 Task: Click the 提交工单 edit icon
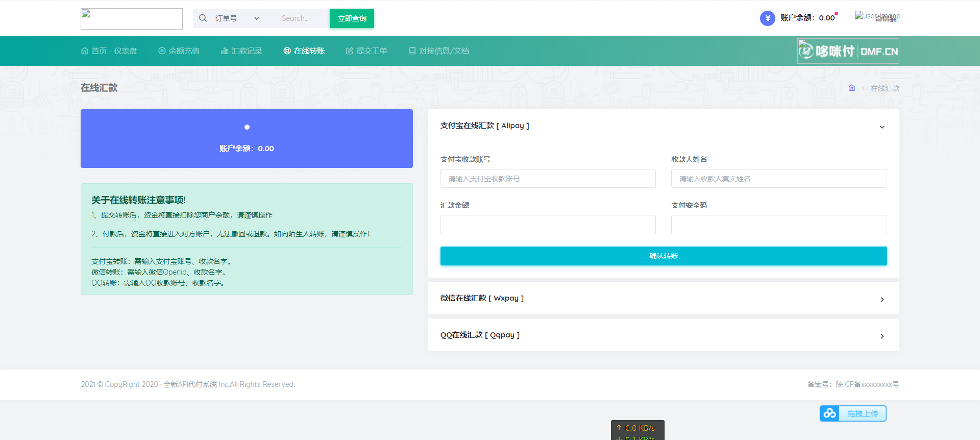[x=350, y=51]
